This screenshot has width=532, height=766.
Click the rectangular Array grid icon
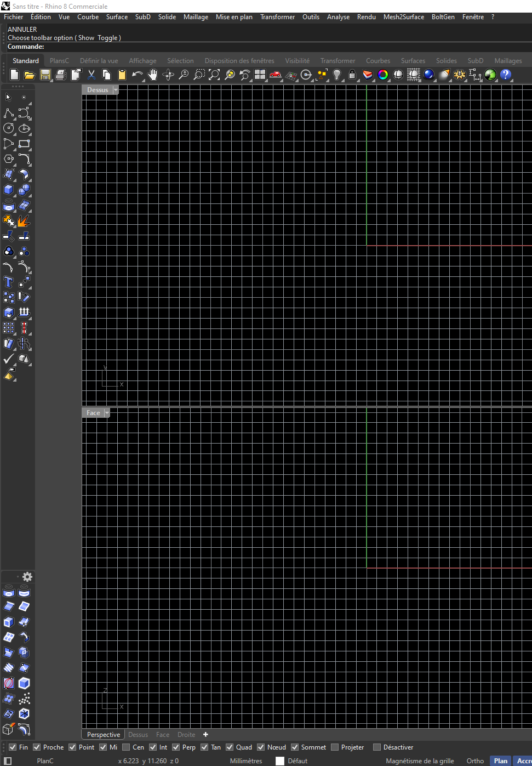pos(9,328)
